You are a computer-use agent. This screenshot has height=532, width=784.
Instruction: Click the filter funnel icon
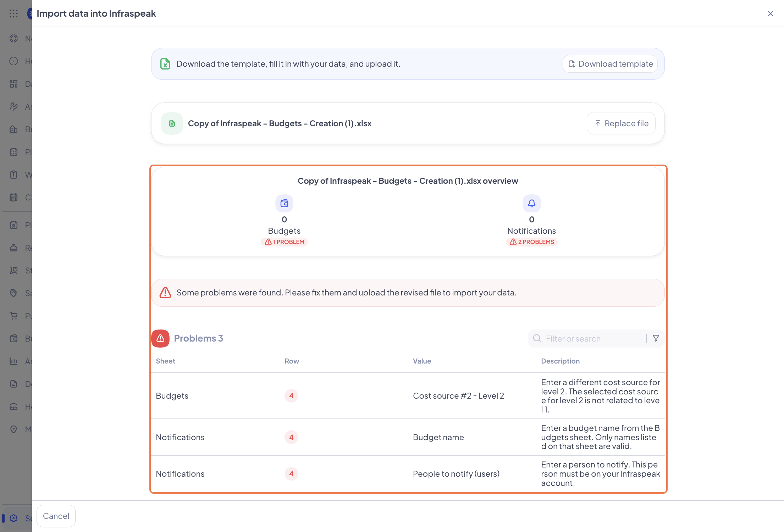point(656,338)
